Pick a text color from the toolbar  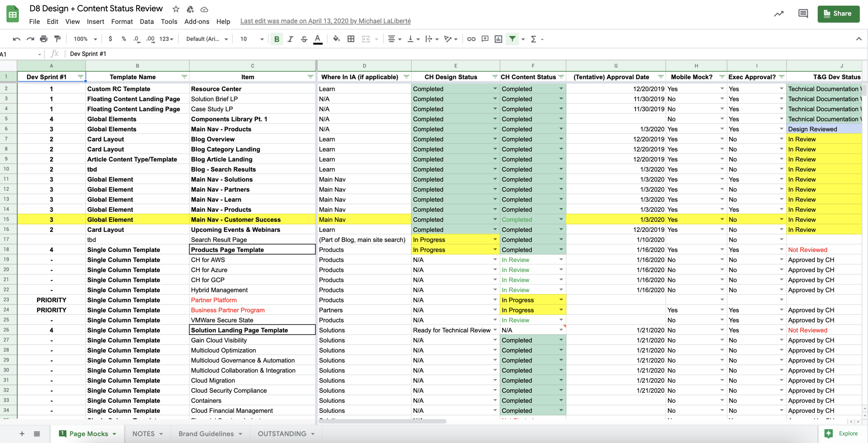317,39
